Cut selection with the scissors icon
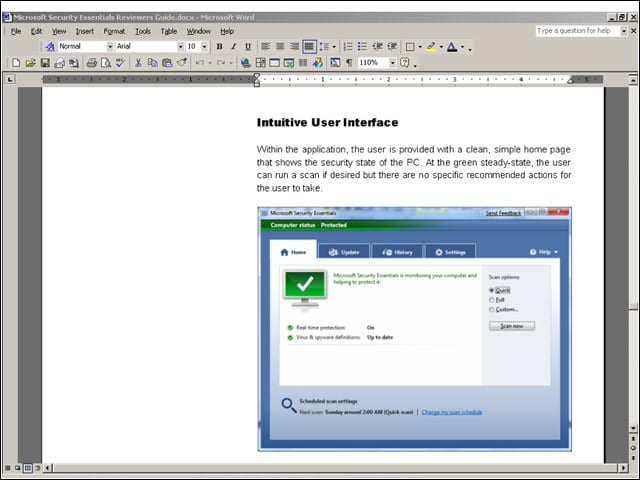 click(138, 62)
